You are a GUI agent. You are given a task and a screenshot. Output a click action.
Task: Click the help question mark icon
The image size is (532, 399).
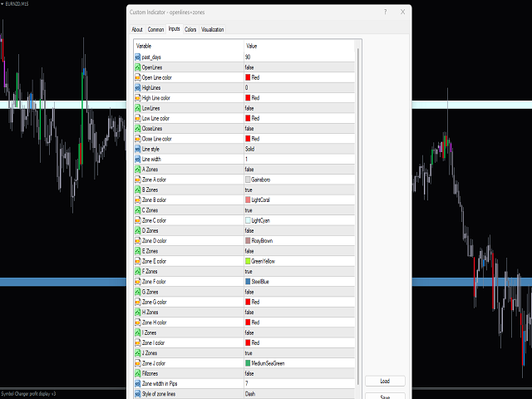(x=385, y=12)
